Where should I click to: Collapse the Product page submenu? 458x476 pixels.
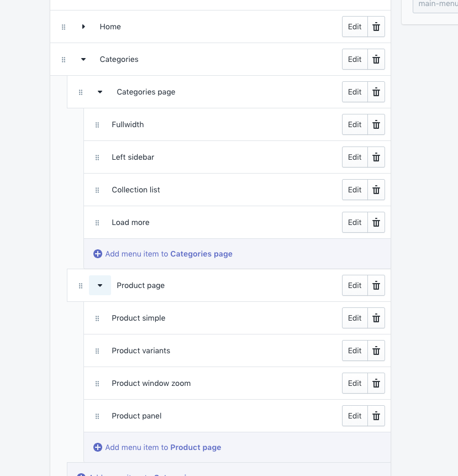(x=100, y=285)
